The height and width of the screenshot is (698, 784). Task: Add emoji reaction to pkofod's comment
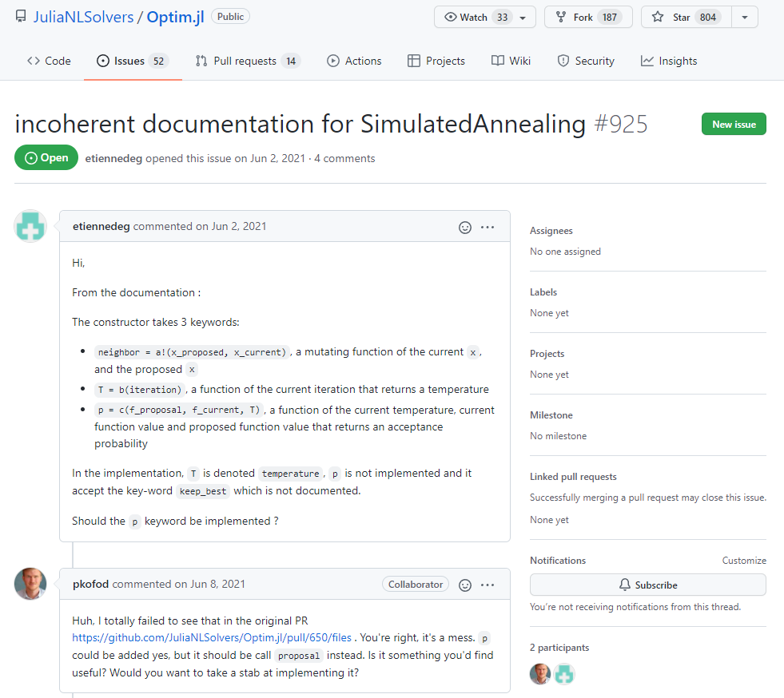tap(465, 585)
